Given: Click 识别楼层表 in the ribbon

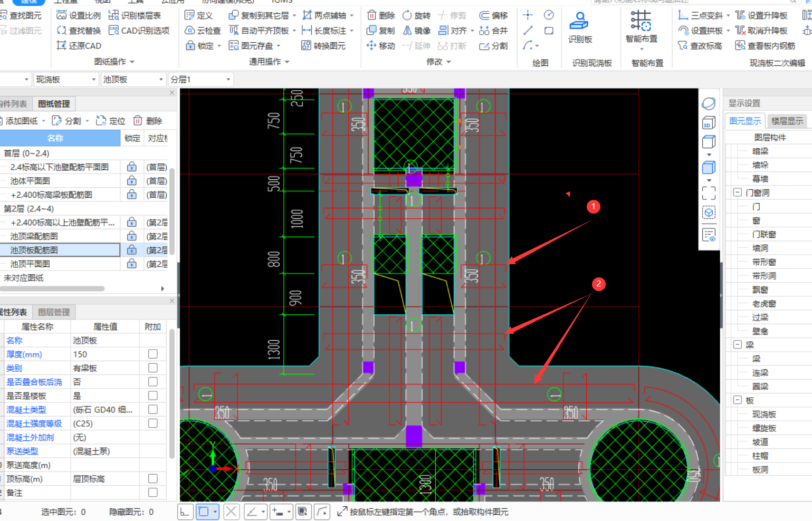Looking at the screenshot, I should coord(135,15).
